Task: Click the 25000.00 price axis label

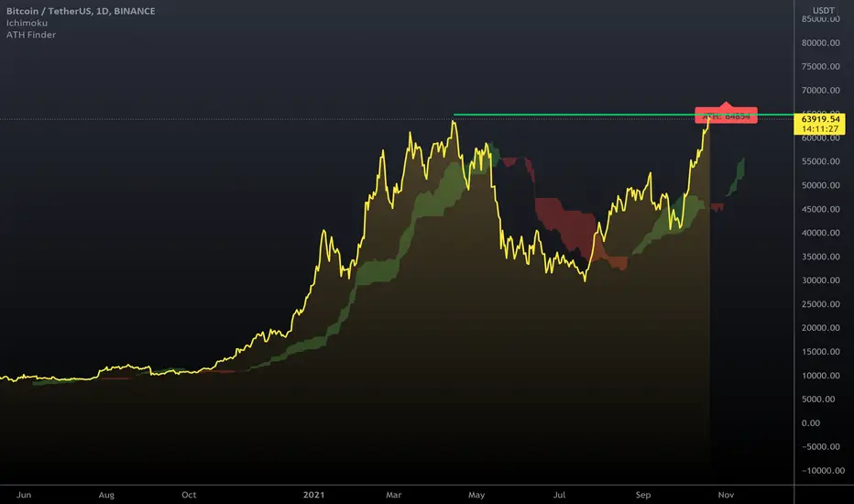Action: (820, 304)
